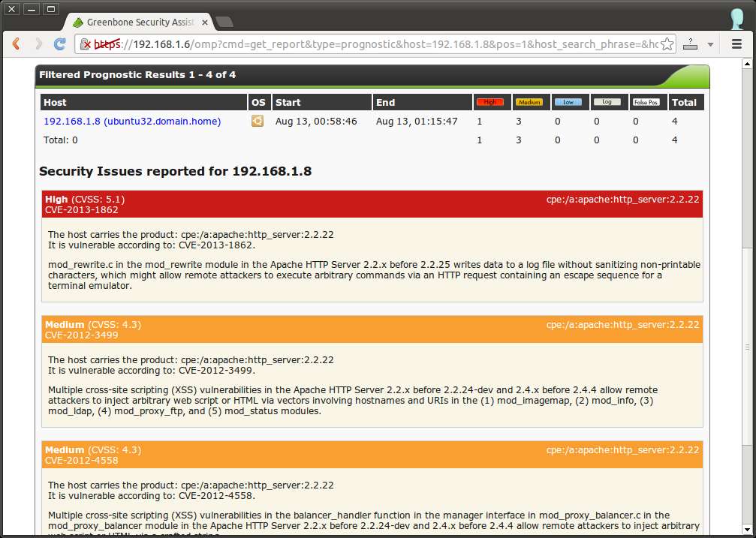756x538 pixels.
Task: Click the address bar URL field
Action: 376,44
